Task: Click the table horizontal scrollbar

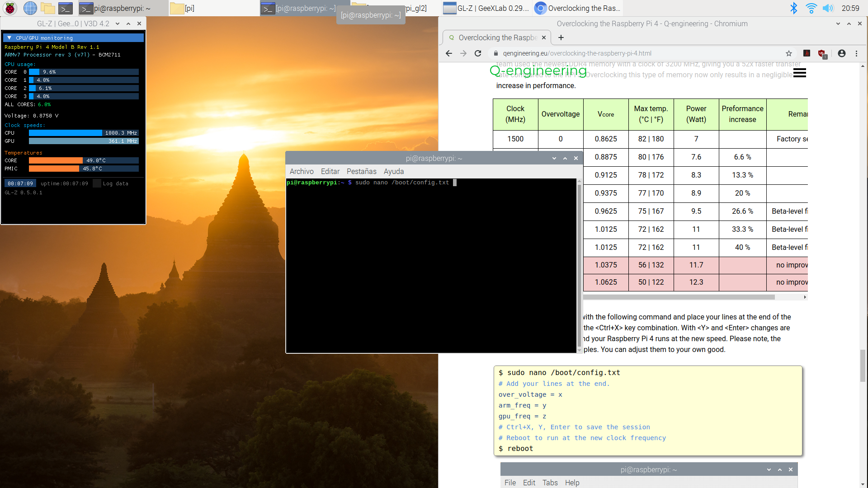Action: [x=678, y=297]
